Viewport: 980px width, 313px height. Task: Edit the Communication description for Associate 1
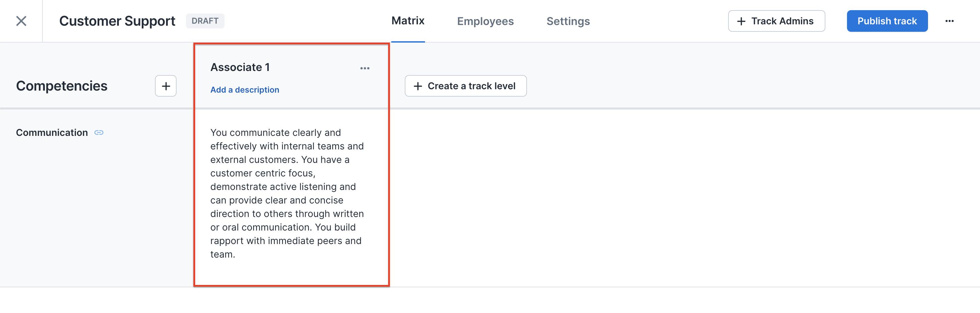(x=287, y=193)
